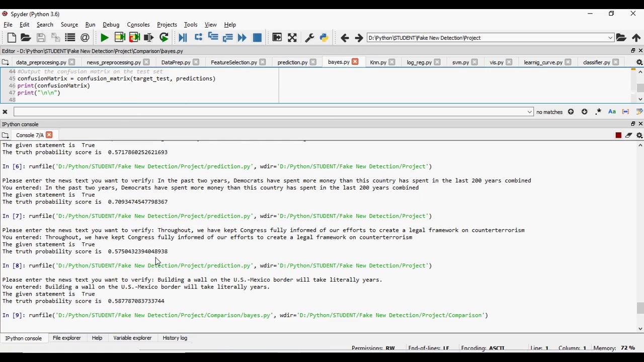Close the Console 7/A tab
The image size is (644, 362).
pos(49,135)
